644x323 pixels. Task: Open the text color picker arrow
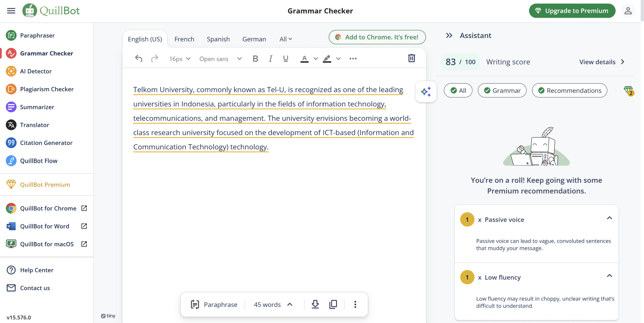[316, 59]
